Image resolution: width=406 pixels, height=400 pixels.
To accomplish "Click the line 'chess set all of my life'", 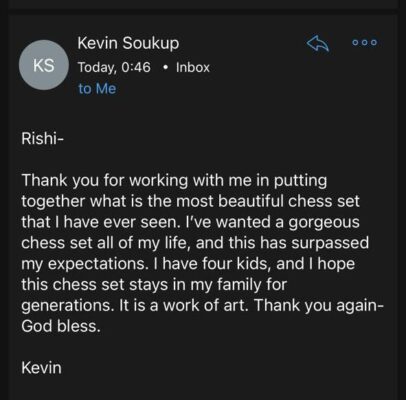I will [x=195, y=243].
